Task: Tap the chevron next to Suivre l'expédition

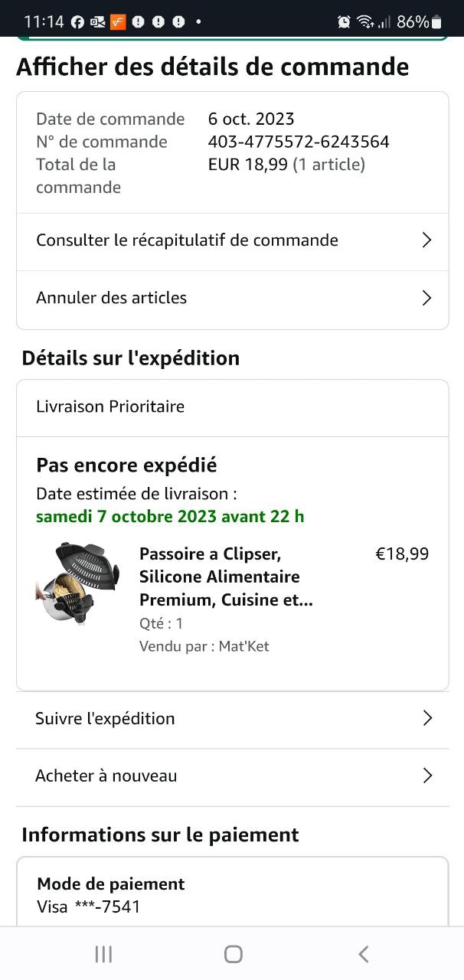Action: pyautogui.click(x=427, y=718)
